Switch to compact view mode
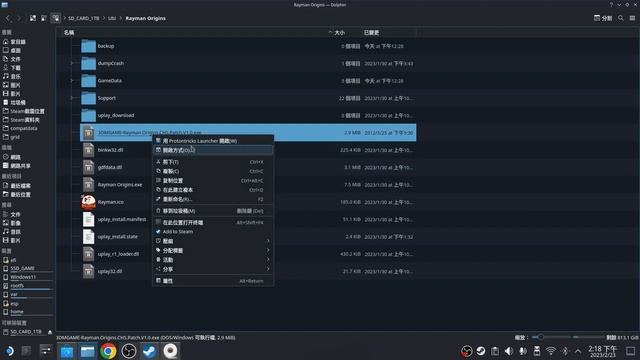 44,18
